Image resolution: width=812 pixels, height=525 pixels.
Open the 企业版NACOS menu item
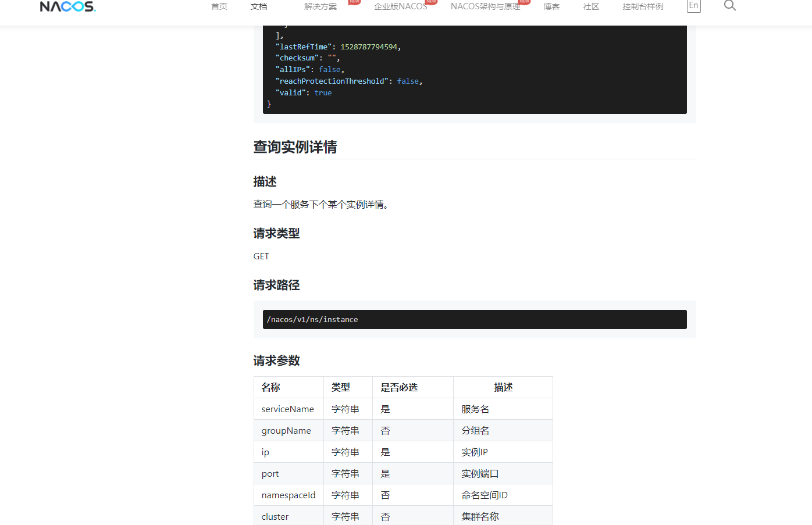401,6
